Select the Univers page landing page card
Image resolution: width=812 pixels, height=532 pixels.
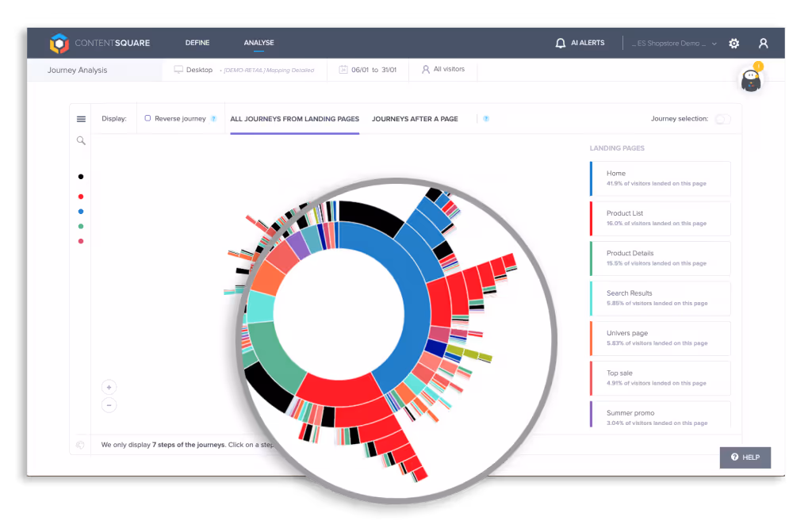coord(661,339)
